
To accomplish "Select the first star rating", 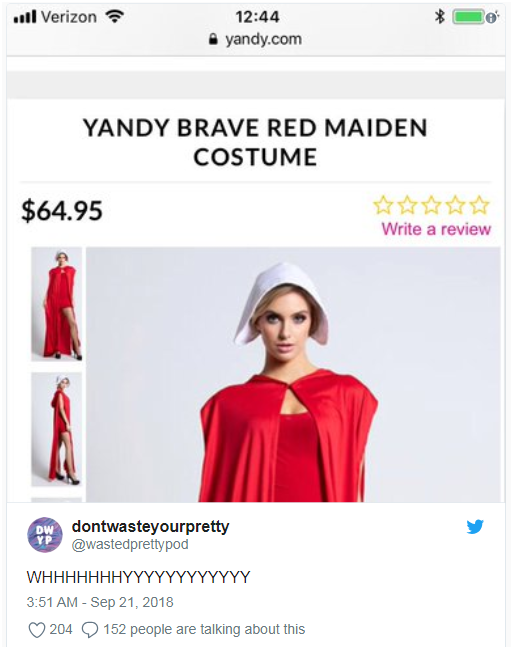I will click(383, 205).
